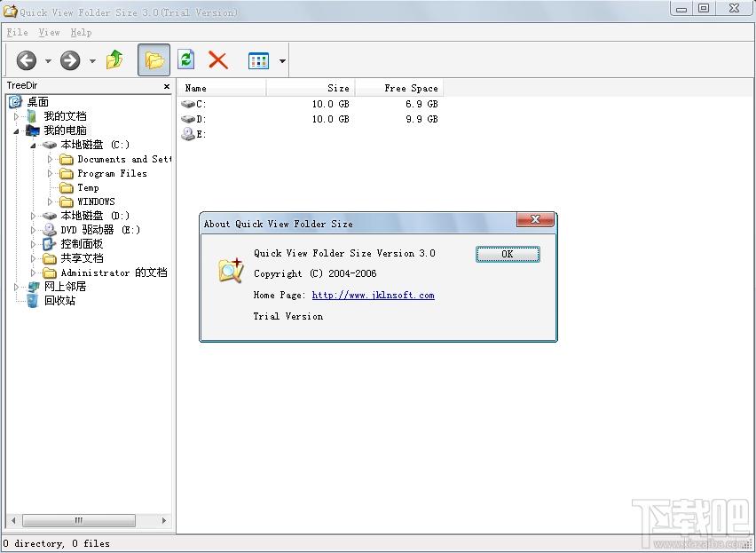
Task: Toggle the folder tree panel button
Action: click(154, 60)
